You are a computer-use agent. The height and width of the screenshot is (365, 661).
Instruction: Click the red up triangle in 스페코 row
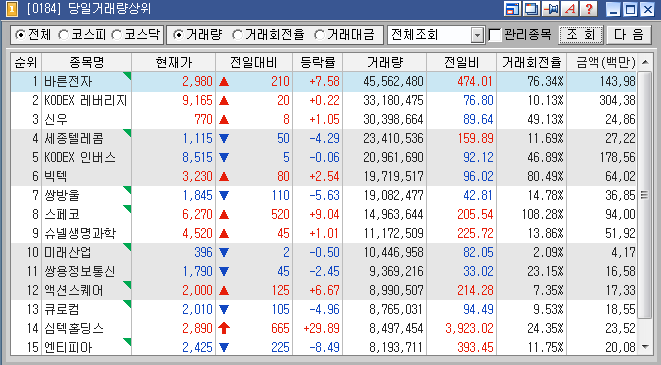pos(224,214)
